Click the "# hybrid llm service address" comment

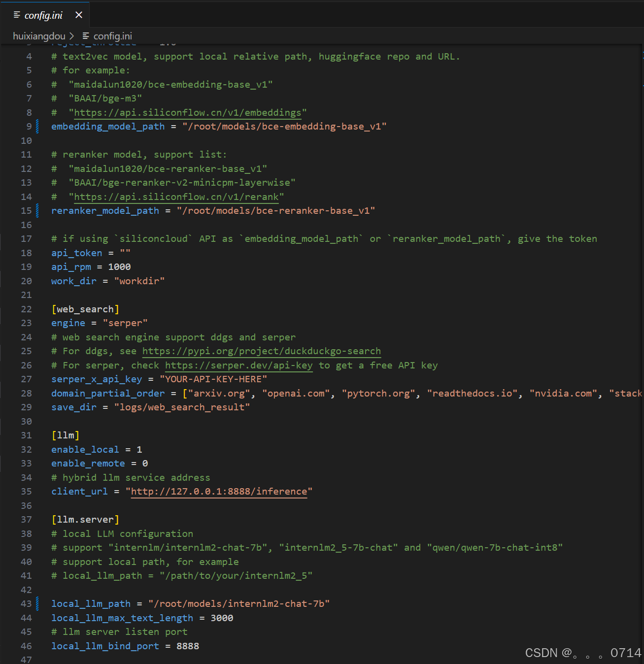131,478
